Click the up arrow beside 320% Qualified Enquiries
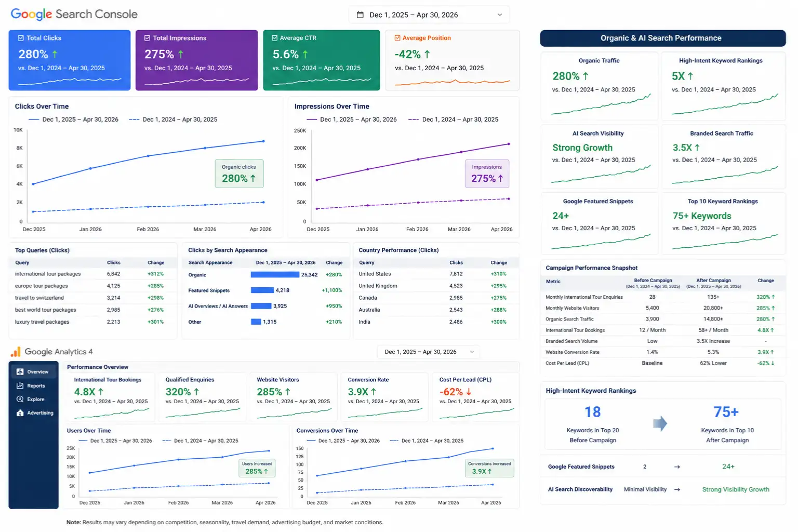Screen dimensions: 798x532 (x=196, y=392)
